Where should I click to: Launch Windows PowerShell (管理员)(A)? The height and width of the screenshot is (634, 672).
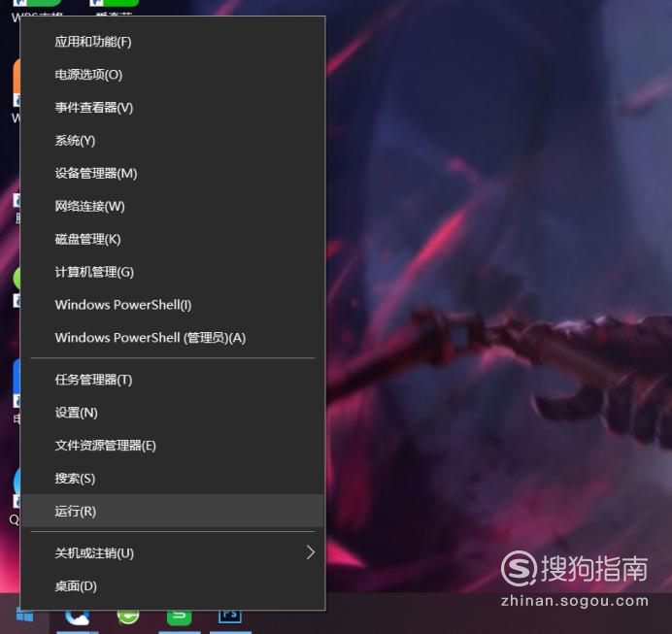173,338
